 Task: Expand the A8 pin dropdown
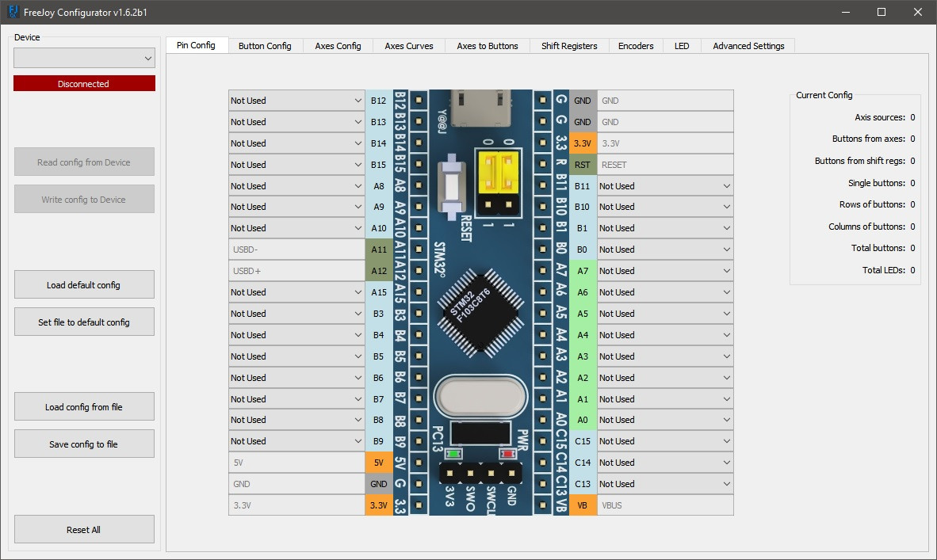click(296, 185)
